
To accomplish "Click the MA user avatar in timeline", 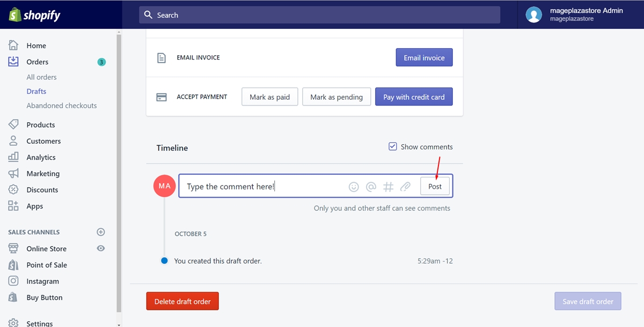I will [x=164, y=186].
